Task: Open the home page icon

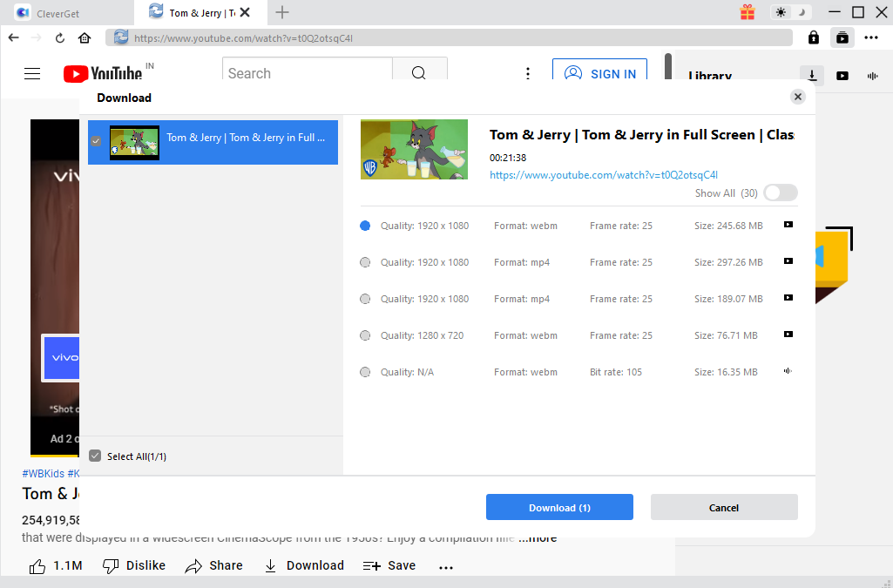Action: pyautogui.click(x=85, y=38)
